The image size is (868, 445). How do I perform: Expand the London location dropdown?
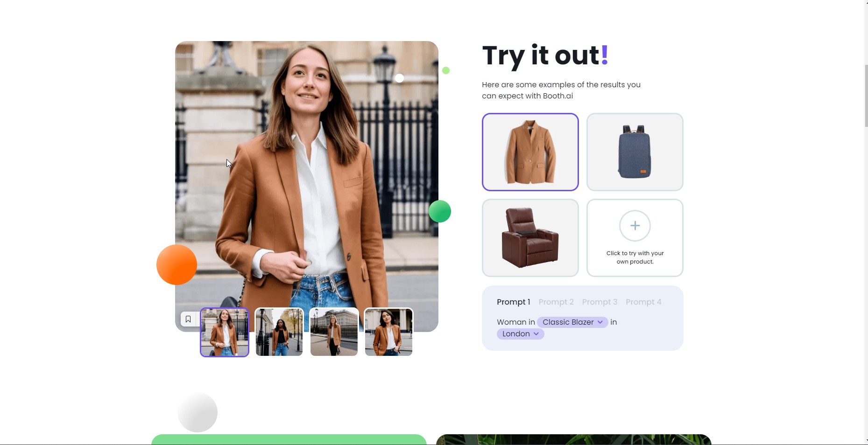[521, 334]
